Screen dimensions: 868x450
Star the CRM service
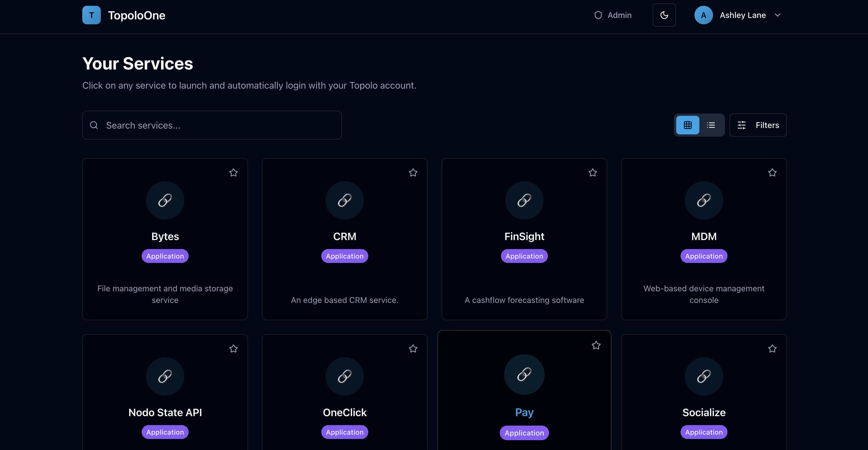click(413, 173)
